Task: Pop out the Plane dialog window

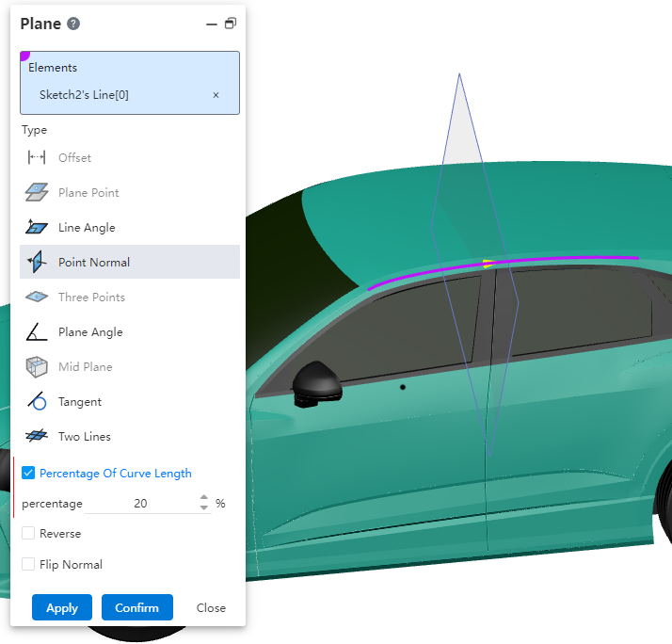Action: (231, 24)
